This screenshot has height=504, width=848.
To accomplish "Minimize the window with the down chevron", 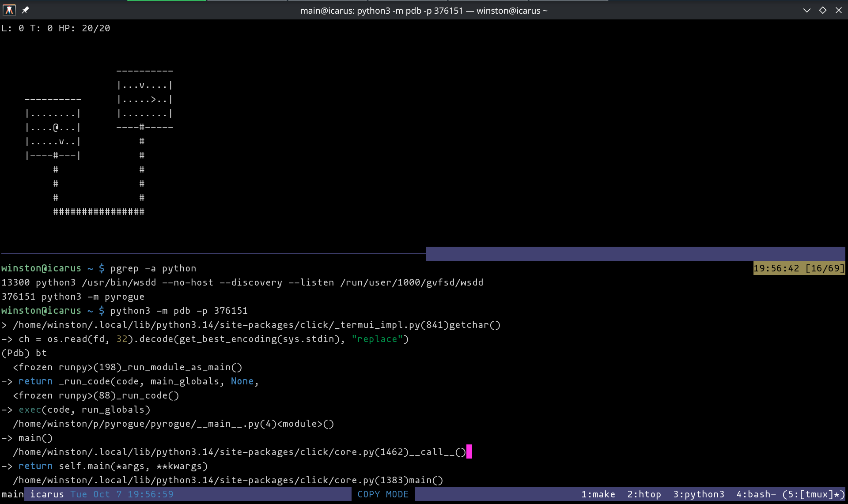I will point(806,10).
